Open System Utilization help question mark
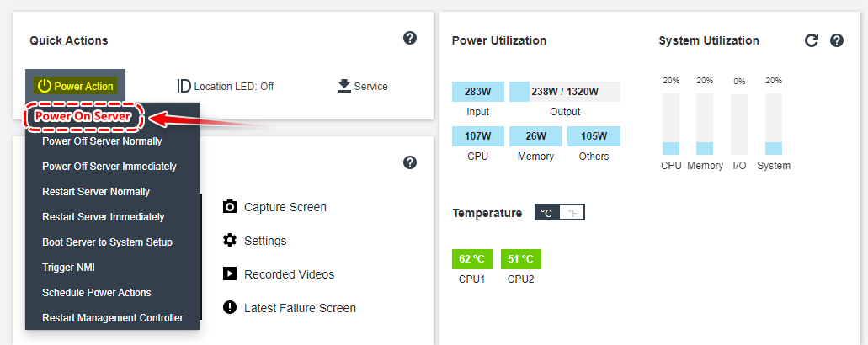The height and width of the screenshot is (345, 868). (x=837, y=40)
